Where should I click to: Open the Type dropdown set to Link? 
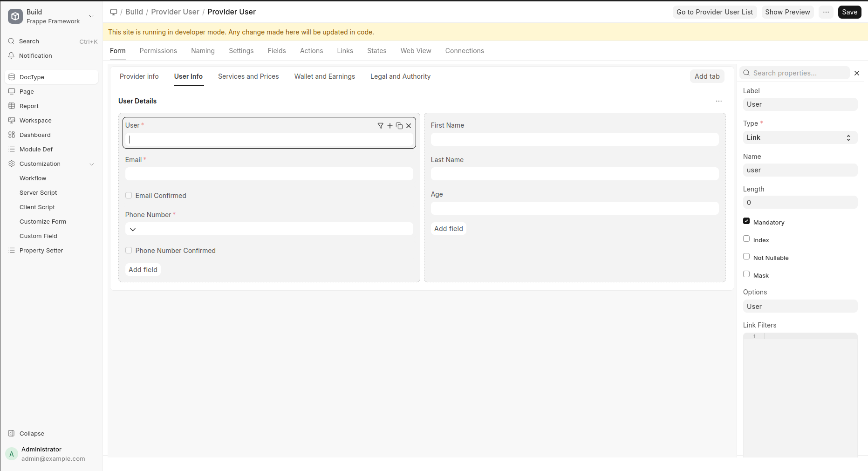click(800, 137)
